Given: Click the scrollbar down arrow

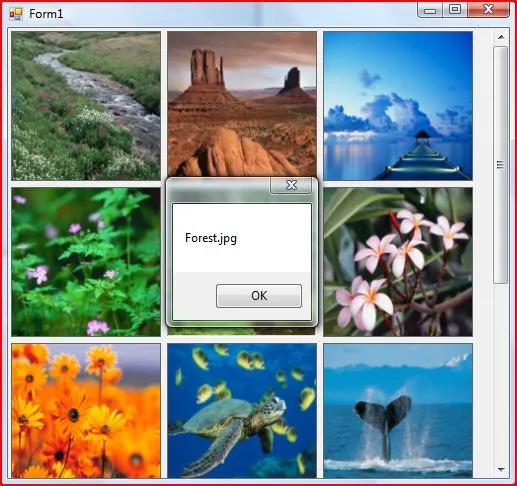Looking at the screenshot, I should coord(501,469).
